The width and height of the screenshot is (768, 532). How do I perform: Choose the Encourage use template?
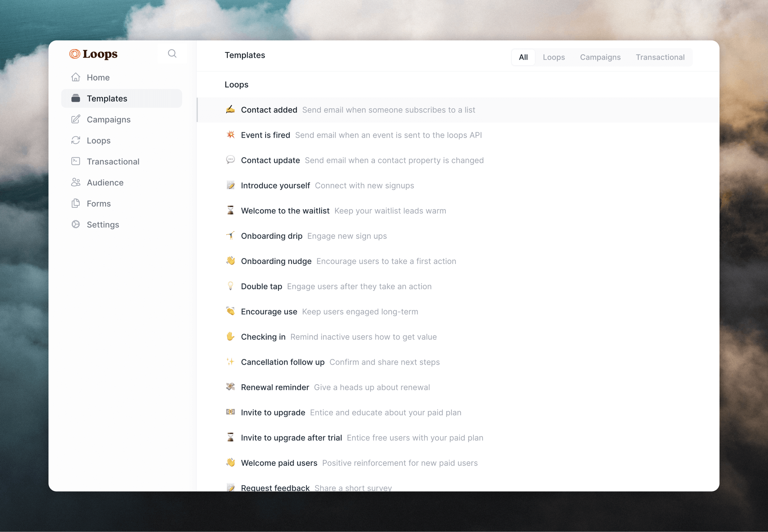point(458,312)
